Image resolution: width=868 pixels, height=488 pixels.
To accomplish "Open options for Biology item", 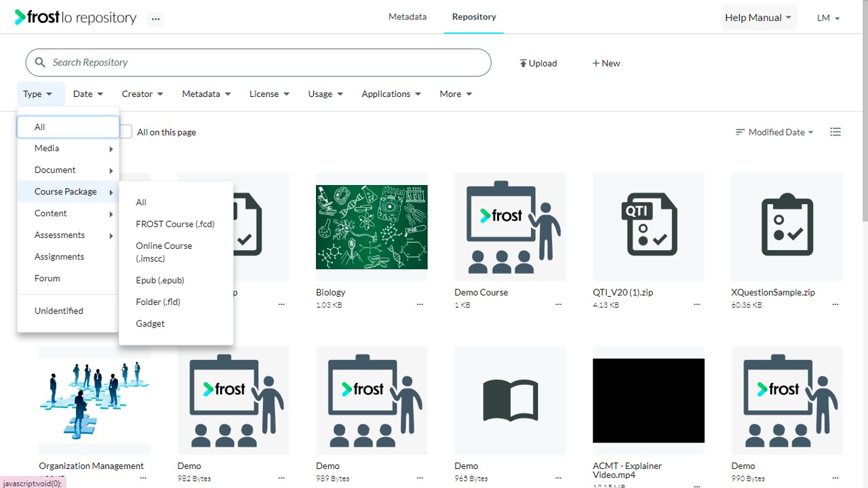I will point(420,305).
